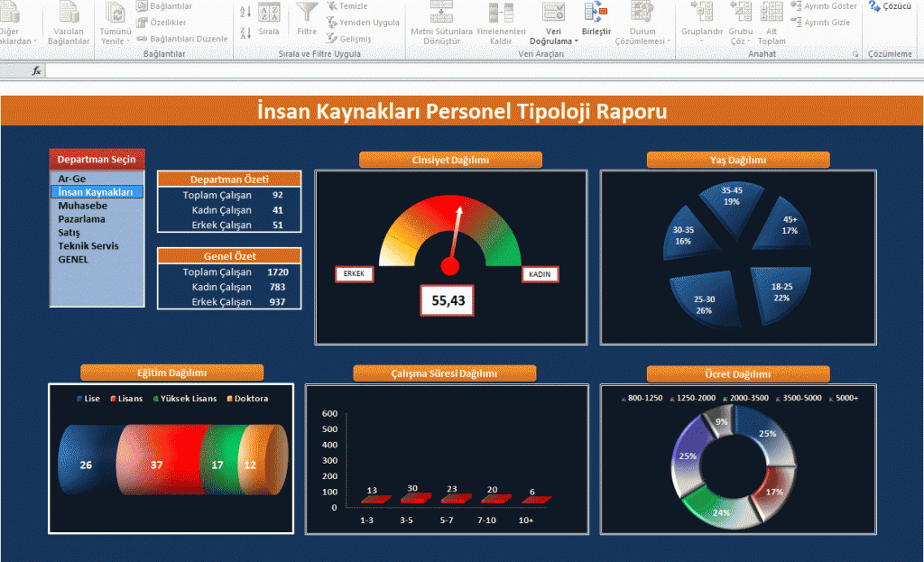
Task: Open Durum Çözümlemesi what-if analysis
Action: (642, 23)
